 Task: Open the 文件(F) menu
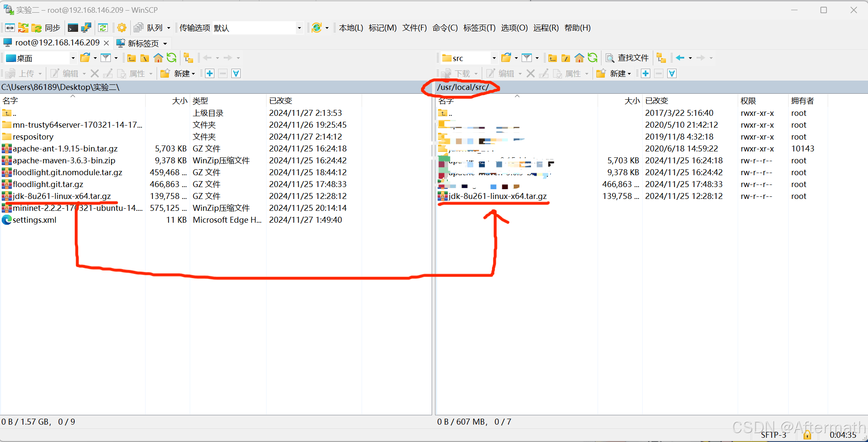[414, 28]
